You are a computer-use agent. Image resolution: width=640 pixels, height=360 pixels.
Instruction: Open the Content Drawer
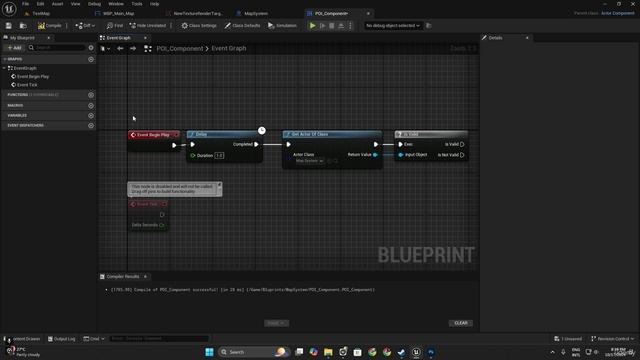point(22,339)
